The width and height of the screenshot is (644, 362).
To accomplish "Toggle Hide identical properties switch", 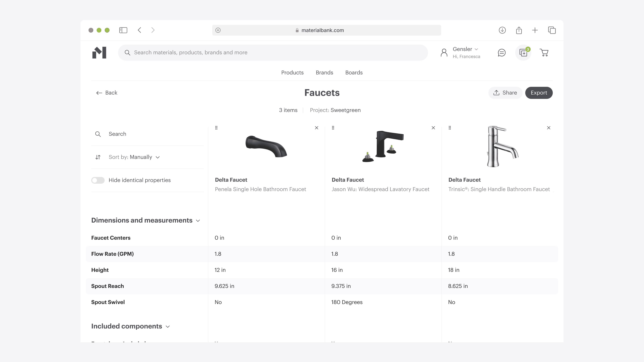I will 98,180.
